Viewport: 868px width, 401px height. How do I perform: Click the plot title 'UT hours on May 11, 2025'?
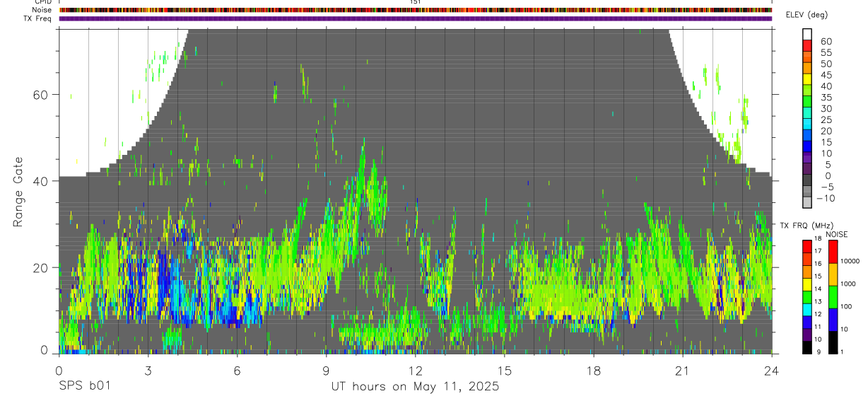point(415,387)
